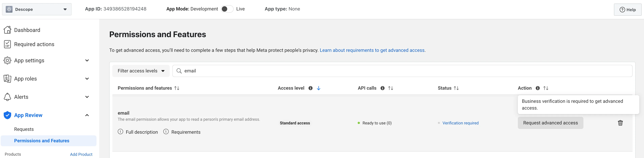Select the Required actions sidebar icon
The width and height of the screenshot is (644, 158).
[7, 44]
